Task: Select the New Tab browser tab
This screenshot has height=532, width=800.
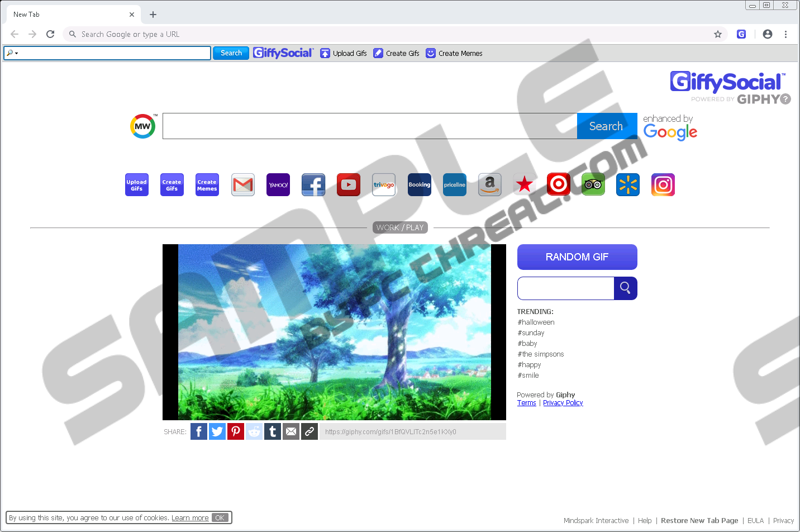Action: coord(67,15)
